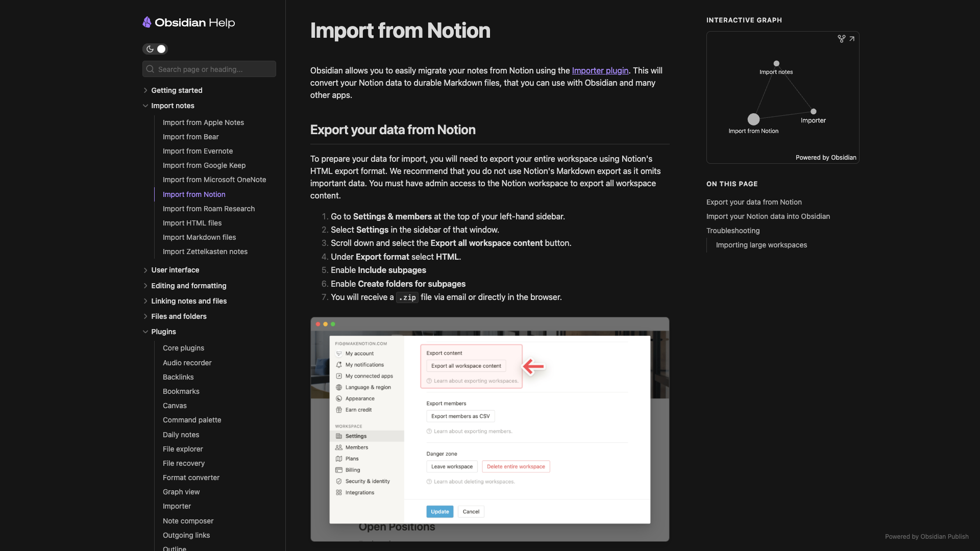Follow the Importer plugin link
Screen dimensions: 980x551
pos(600,70)
